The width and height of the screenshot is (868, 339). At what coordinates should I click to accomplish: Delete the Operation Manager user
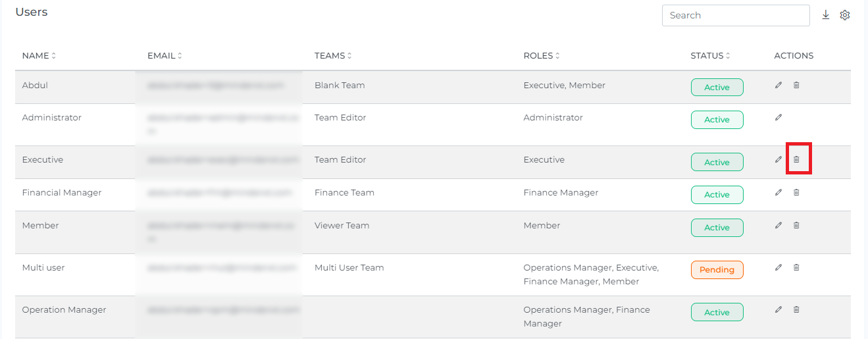point(796,309)
